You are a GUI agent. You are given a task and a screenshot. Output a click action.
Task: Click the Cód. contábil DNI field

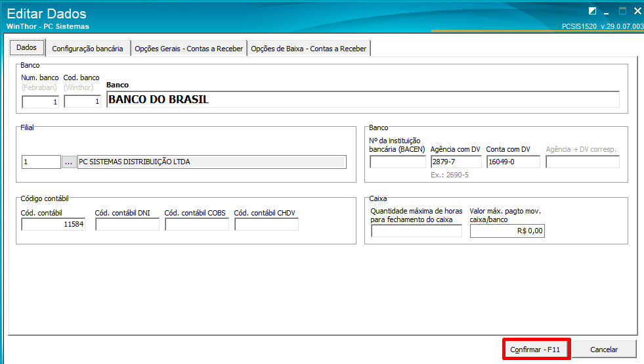(x=127, y=224)
